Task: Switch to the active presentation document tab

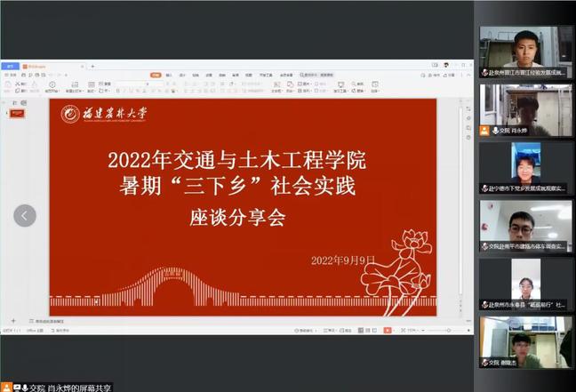Action: click(36, 67)
